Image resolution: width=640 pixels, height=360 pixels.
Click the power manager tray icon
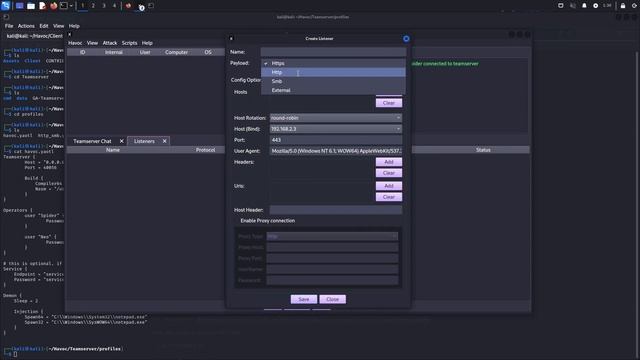[596, 6]
